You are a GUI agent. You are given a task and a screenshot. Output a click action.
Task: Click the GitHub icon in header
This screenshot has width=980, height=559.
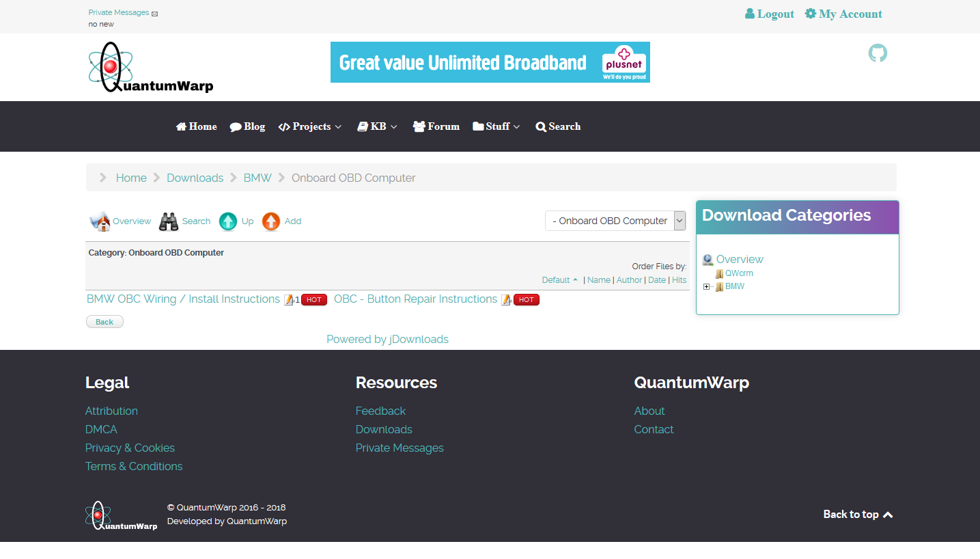point(878,53)
